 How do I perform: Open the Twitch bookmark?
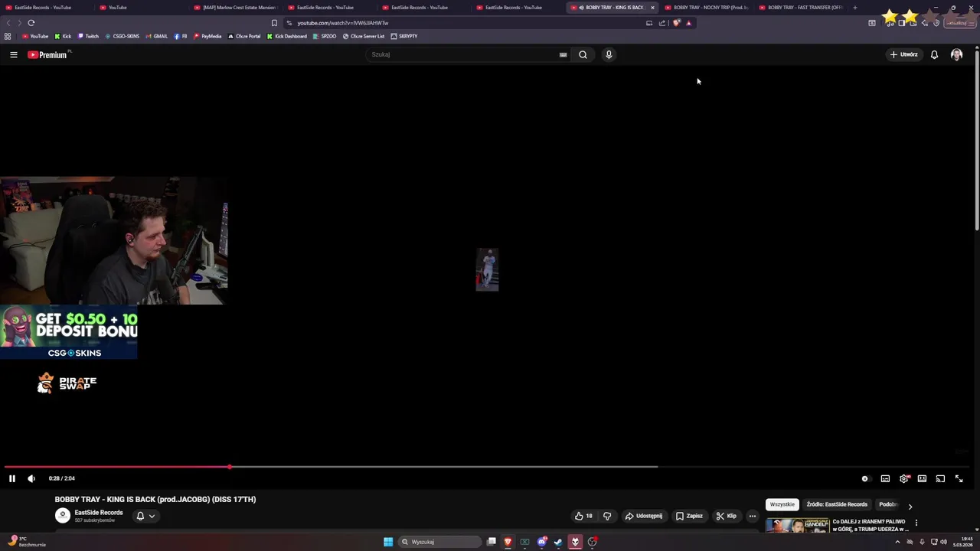point(88,36)
